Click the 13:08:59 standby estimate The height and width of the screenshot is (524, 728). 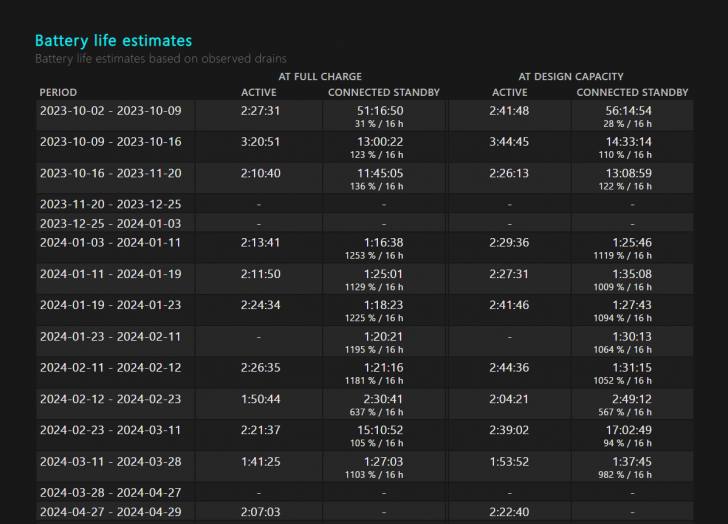coord(629,173)
